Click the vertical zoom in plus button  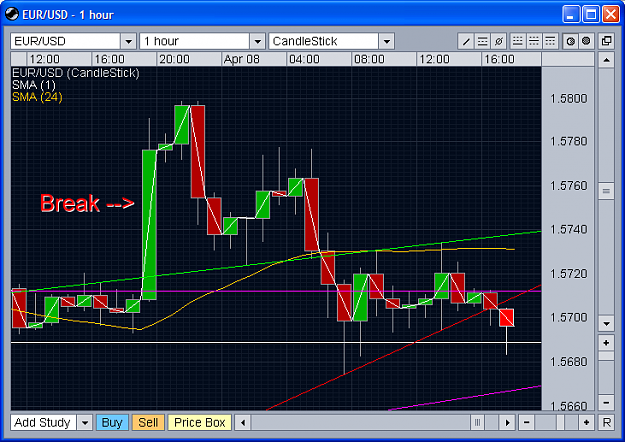click(606, 343)
